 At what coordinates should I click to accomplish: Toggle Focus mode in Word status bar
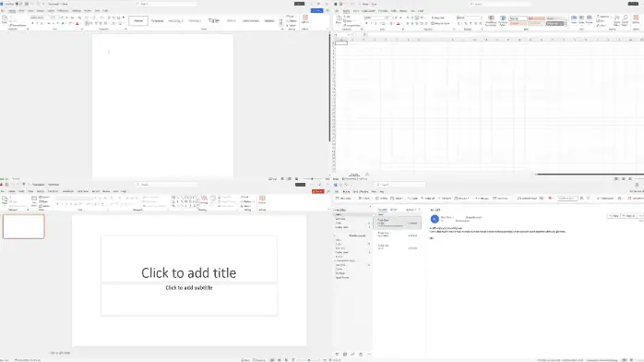pyautogui.click(x=272, y=179)
